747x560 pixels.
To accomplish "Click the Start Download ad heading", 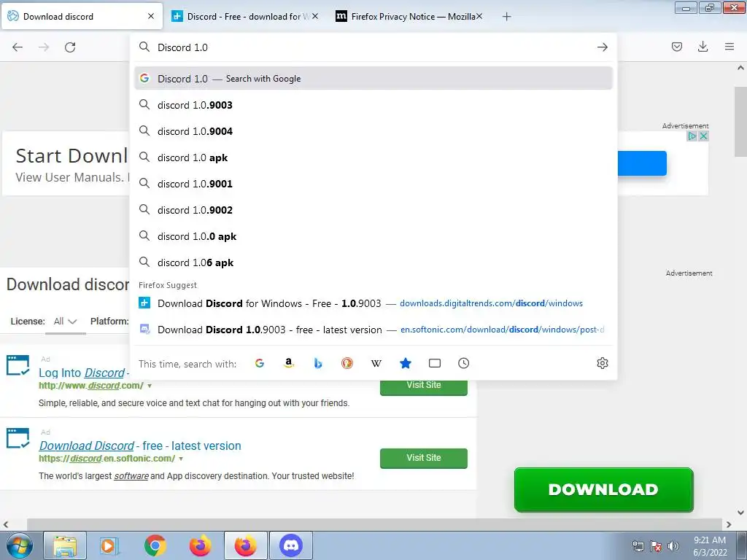I will (x=71, y=156).
